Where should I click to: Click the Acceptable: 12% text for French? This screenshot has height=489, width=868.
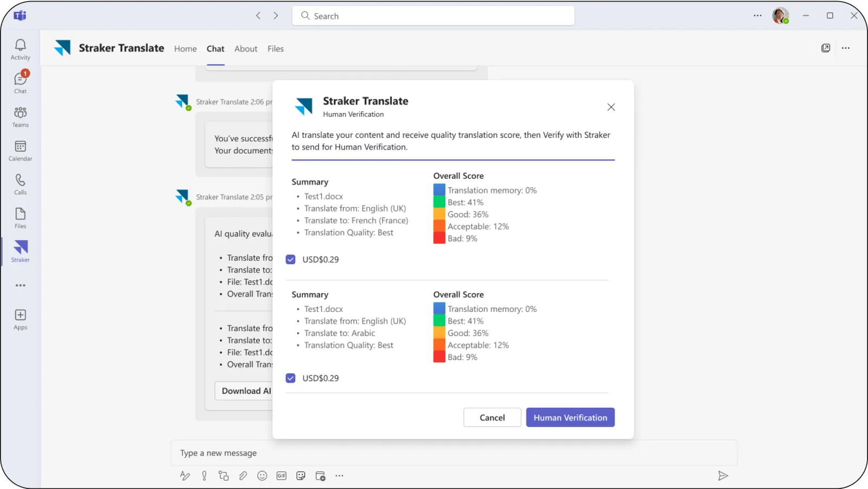478,227
